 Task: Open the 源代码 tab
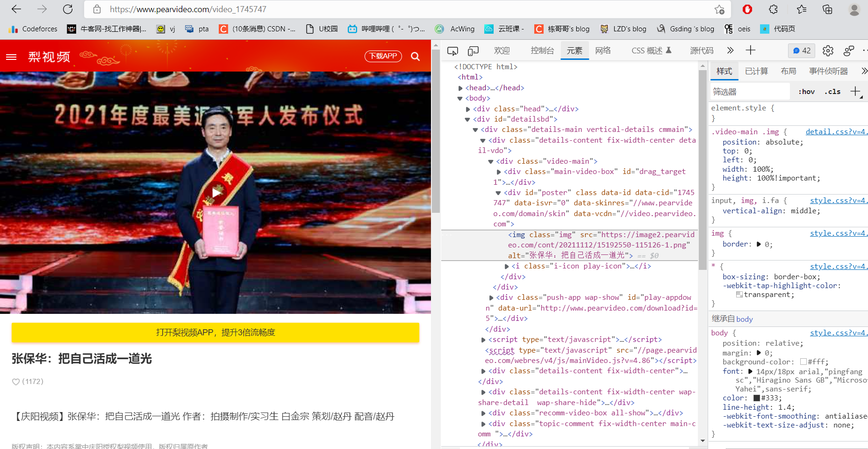pos(702,51)
